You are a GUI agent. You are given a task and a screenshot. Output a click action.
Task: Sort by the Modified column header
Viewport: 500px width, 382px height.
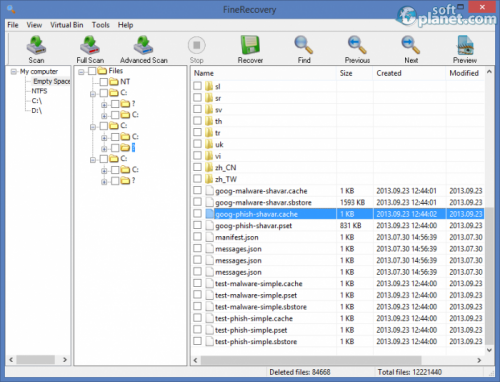tap(465, 73)
